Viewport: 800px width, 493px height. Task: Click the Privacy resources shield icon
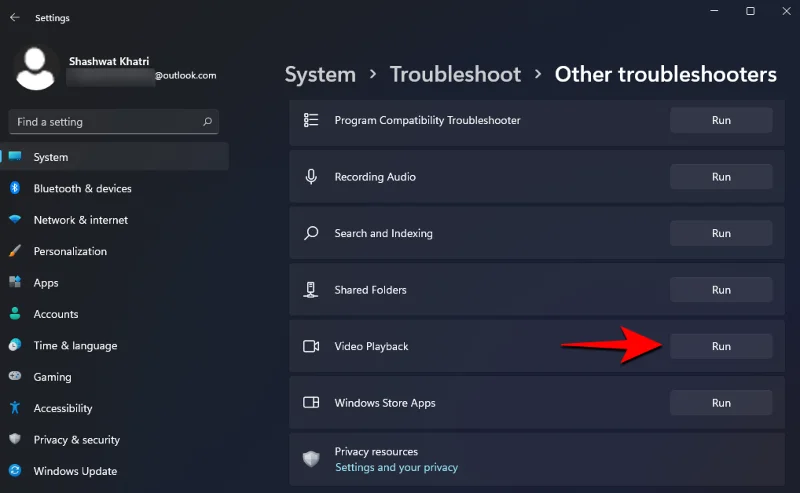pyautogui.click(x=311, y=459)
